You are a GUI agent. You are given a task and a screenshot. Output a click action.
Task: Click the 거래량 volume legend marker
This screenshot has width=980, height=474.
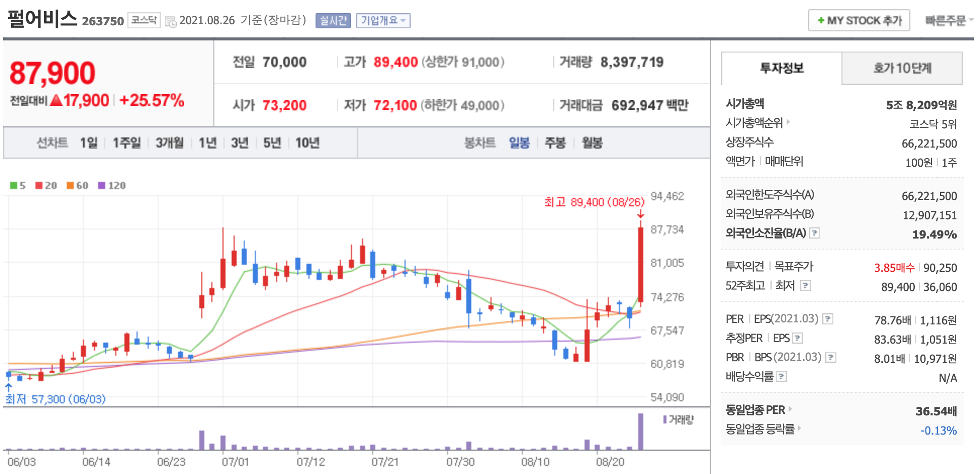point(679,419)
